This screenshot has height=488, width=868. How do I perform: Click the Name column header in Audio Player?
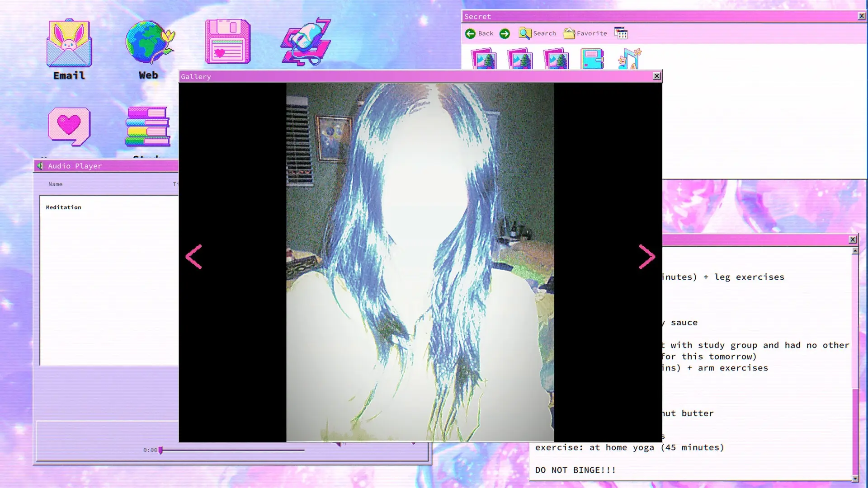coord(56,184)
